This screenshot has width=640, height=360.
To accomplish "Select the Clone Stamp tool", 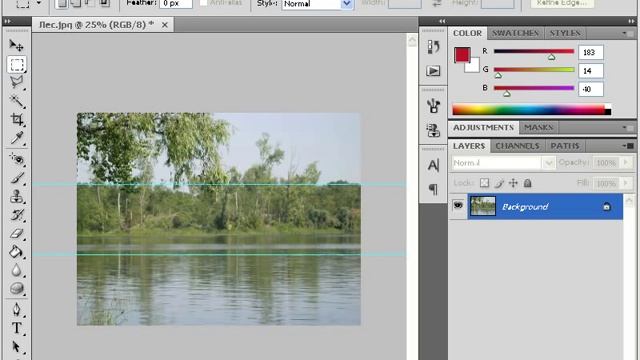I will coord(17,196).
